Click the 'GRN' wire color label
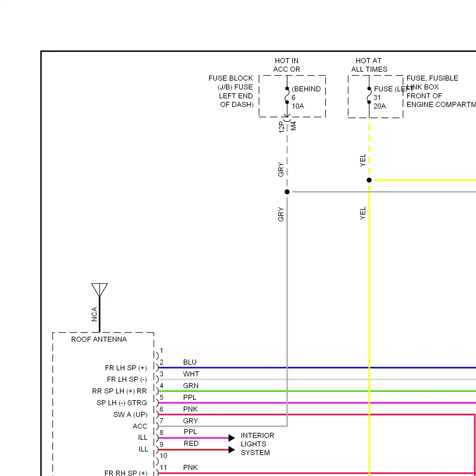 point(191,386)
